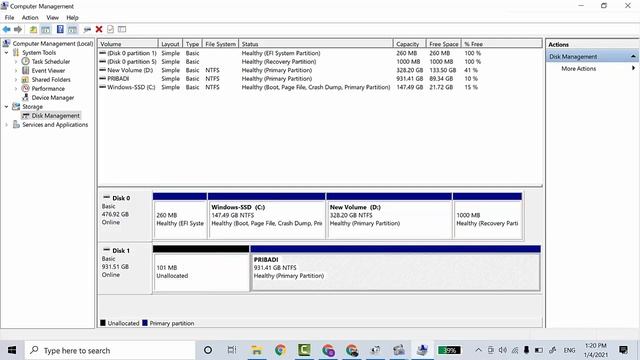Screen dimensions: 640x360
Task: Select the Shared Folders icon in tree
Action: click(x=25, y=79)
